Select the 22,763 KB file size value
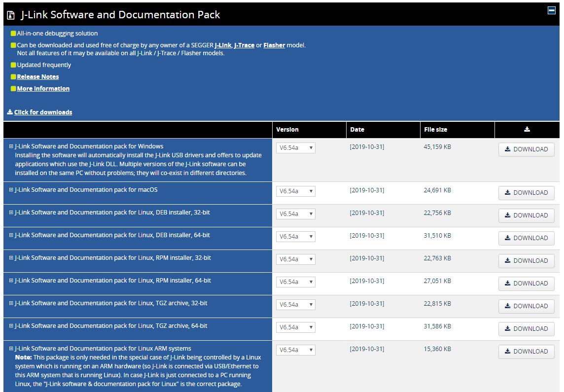The width and height of the screenshot is (564, 392). (x=437, y=258)
